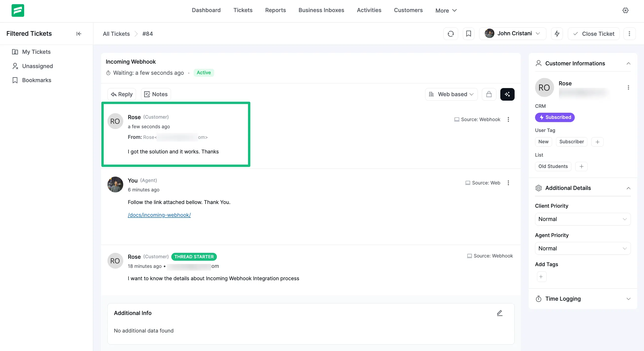Viewport: 644px width, 351px height.
Task: Open the AI assistant sparkle icon
Action: [507, 94]
